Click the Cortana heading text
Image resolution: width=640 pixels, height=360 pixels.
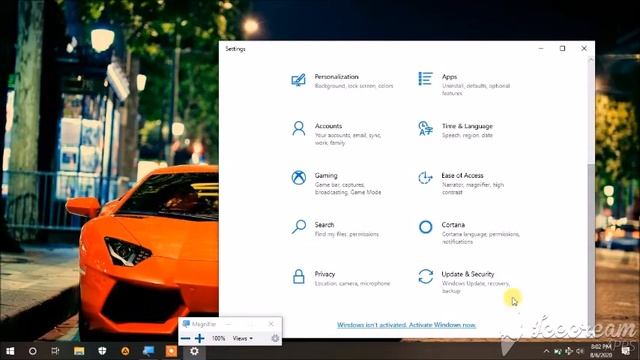pyautogui.click(x=453, y=225)
